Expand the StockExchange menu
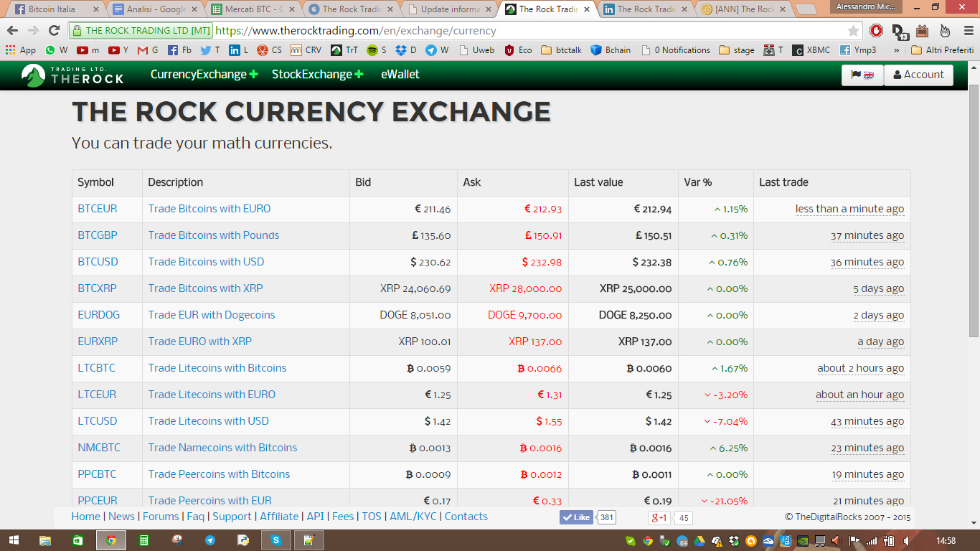980x551 pixels. point(317,75)
